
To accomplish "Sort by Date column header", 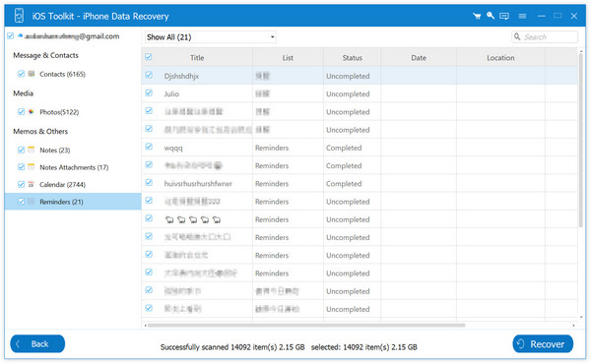I will [419, 58].
